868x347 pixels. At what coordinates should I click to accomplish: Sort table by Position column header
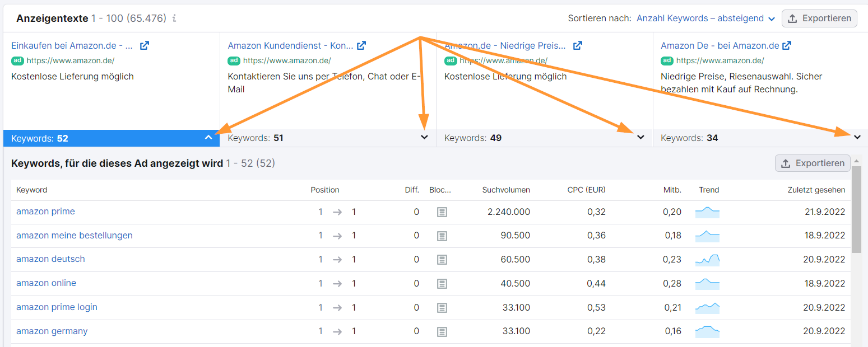325,190
